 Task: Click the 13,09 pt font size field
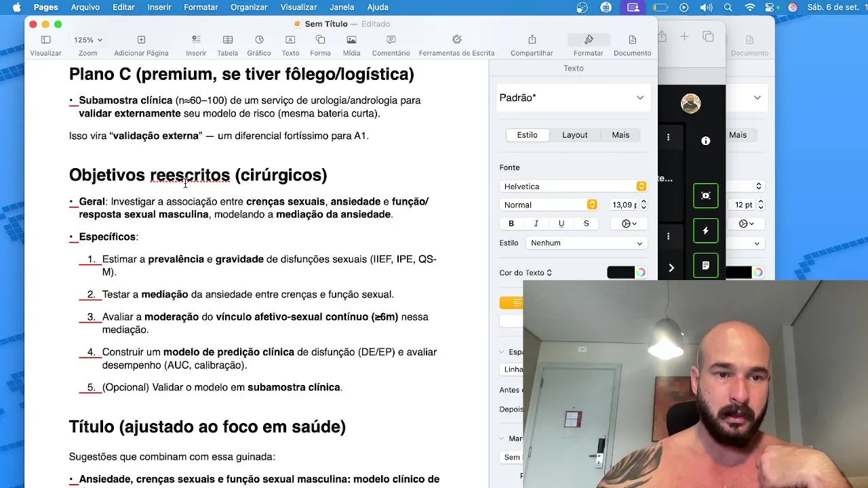623,205
